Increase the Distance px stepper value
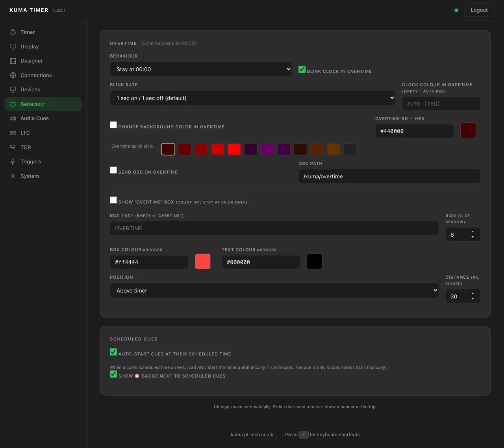 472,294
